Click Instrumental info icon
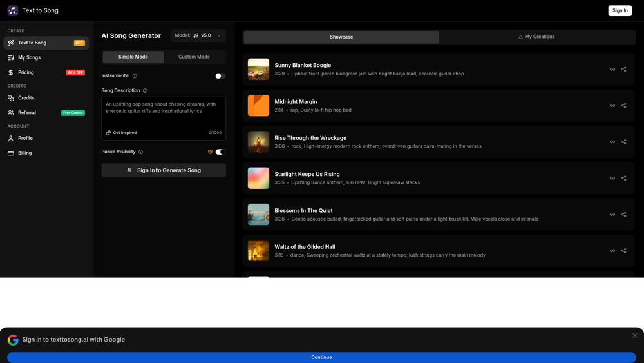 [135, 75]
